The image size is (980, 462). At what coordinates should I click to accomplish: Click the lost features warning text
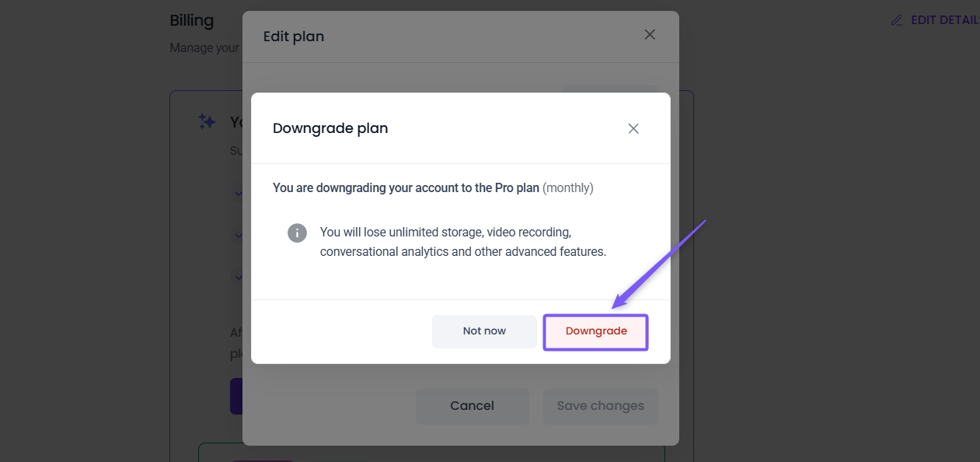[462, 242]
